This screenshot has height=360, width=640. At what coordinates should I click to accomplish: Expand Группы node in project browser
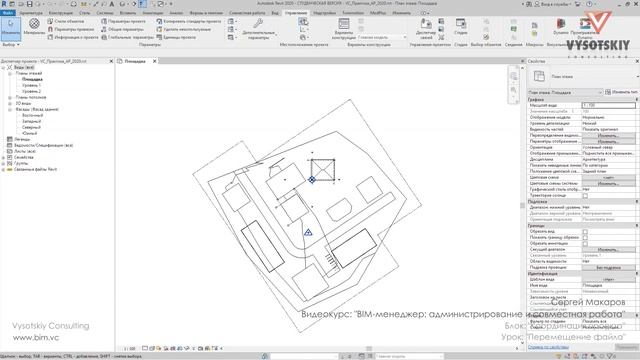3,164
